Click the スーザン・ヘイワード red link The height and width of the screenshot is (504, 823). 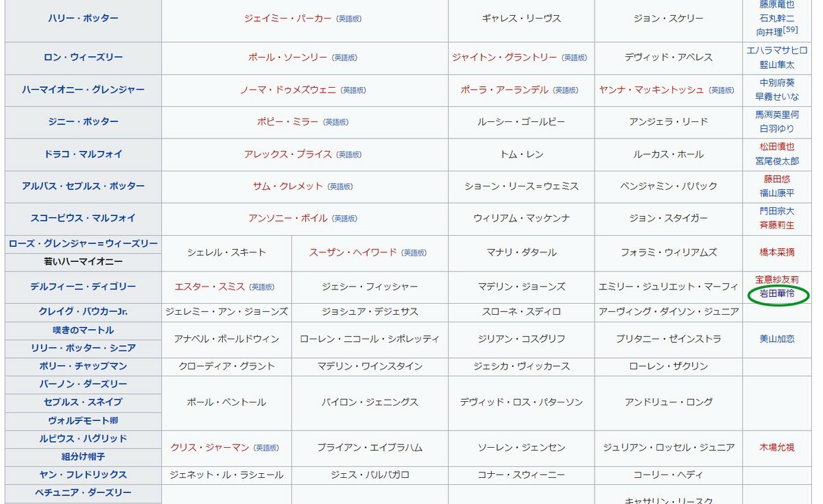pyautogui.click(x=353, y=252)
